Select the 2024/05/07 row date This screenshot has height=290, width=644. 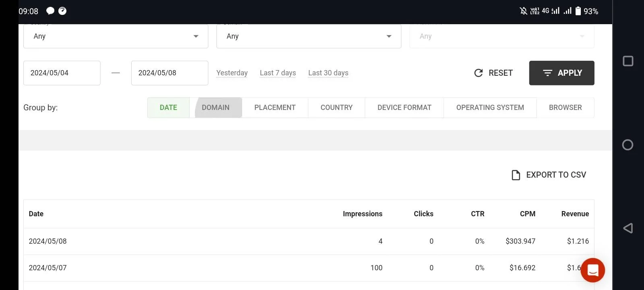pyautogui.click(x=48, y=268)
